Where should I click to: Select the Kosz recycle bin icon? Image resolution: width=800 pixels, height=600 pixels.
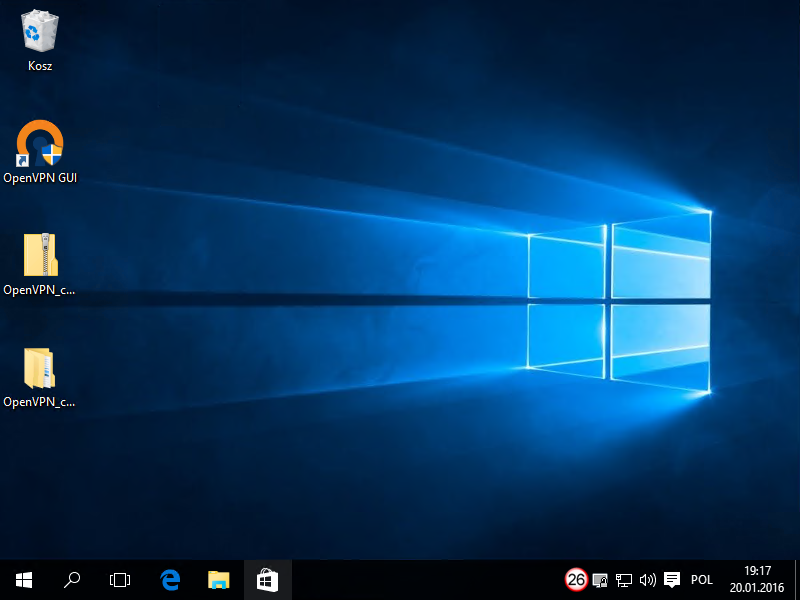tap(40, 31)
